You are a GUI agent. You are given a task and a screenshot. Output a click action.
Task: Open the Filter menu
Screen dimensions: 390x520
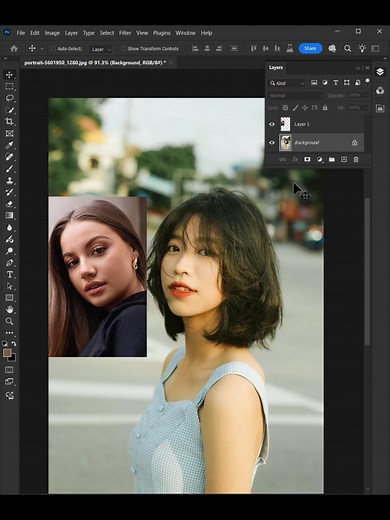click(x=125, y=33)
